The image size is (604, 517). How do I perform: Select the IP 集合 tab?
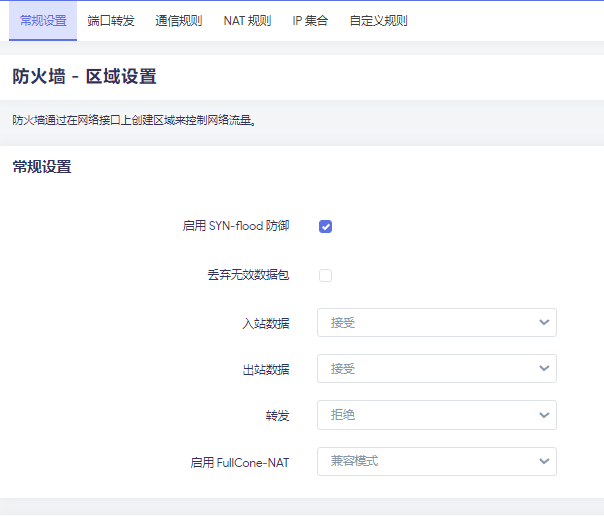click(x=310, y=21)
